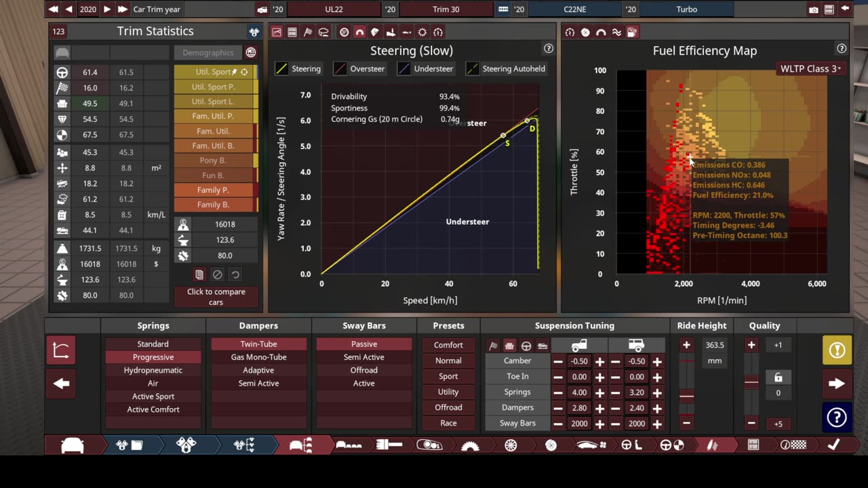Apply the Comfort suspension preset
868x488 pixels.
pyautogui.click(x=448, y=345)
